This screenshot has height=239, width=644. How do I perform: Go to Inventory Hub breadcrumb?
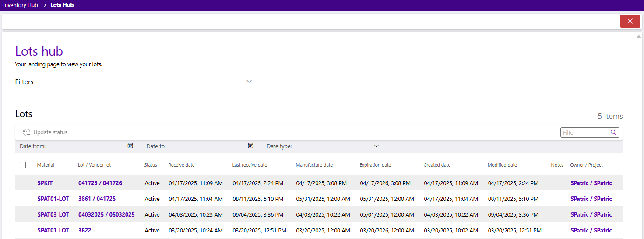tap(21, 5)
